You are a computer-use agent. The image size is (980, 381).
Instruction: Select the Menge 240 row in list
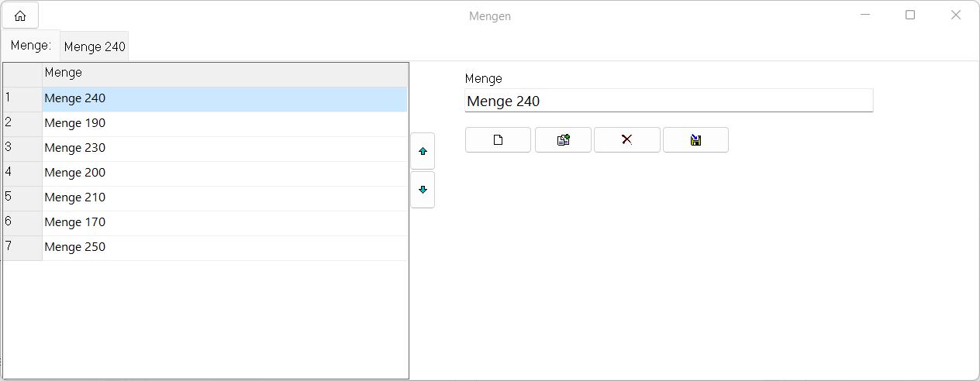coord(225,99)
